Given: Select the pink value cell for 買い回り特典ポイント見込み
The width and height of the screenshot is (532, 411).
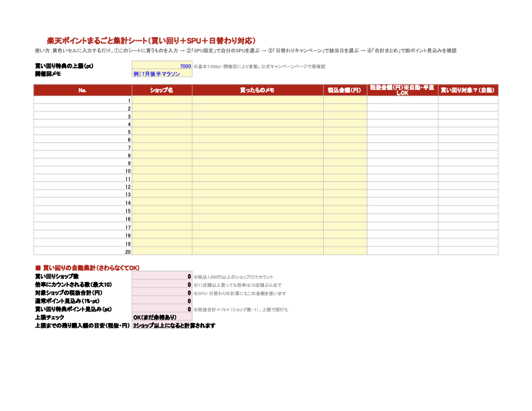Looking at the screenshot, I should coord(162,309).
